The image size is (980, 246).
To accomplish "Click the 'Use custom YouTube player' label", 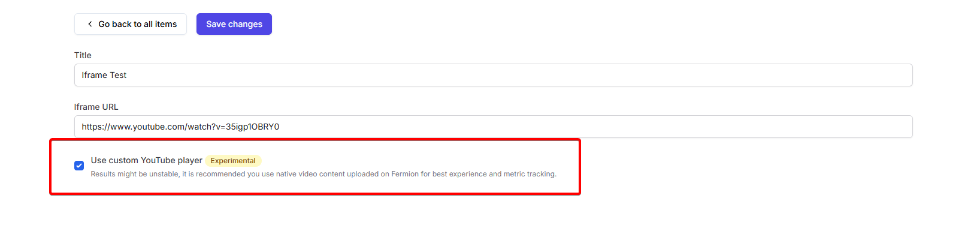I will click(146, 160).
